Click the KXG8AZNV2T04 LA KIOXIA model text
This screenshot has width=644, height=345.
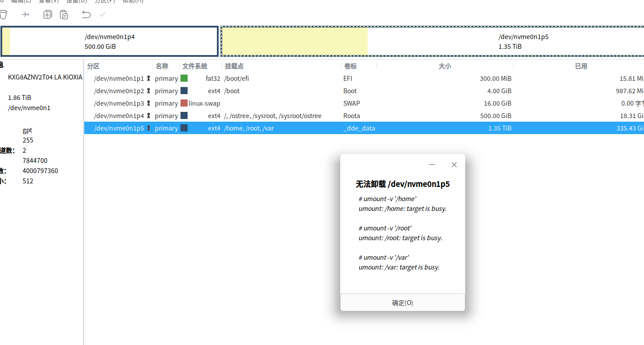[x=45, y=77]
